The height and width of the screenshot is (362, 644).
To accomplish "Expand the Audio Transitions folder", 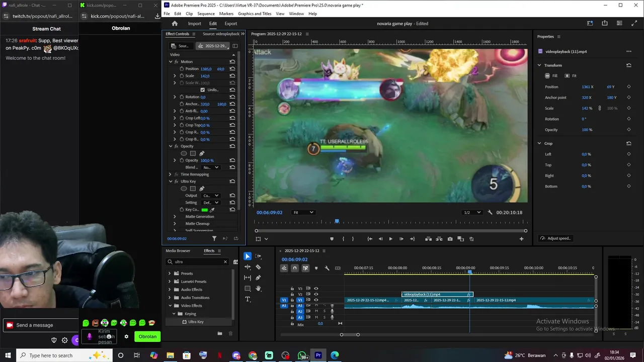I will [170, 298].
